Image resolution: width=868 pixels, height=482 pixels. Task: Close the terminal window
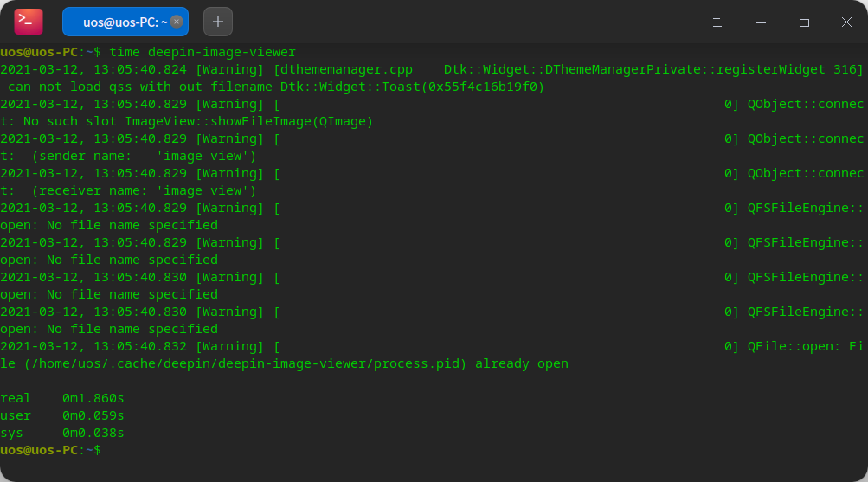coord(845,22)
